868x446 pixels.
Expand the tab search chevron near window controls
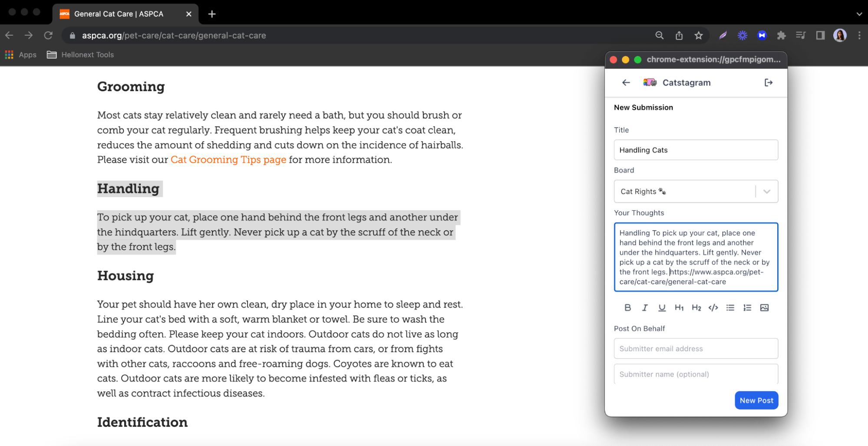point(860,13)
